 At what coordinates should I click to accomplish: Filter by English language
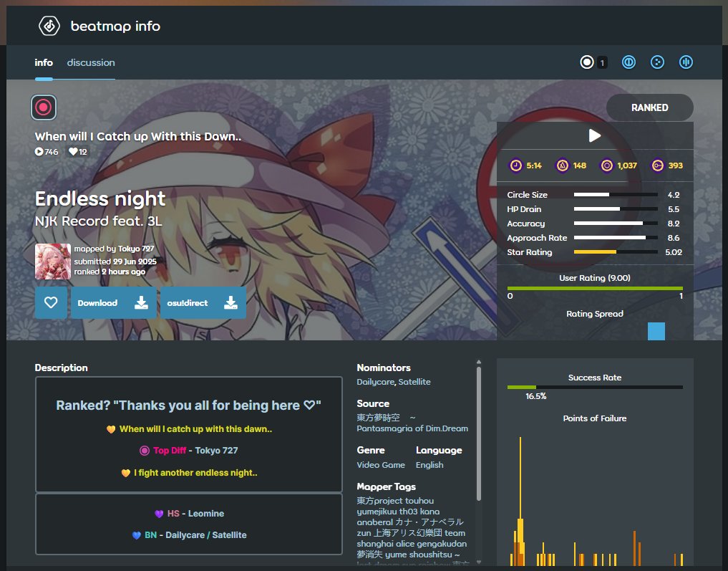point(429,465)
